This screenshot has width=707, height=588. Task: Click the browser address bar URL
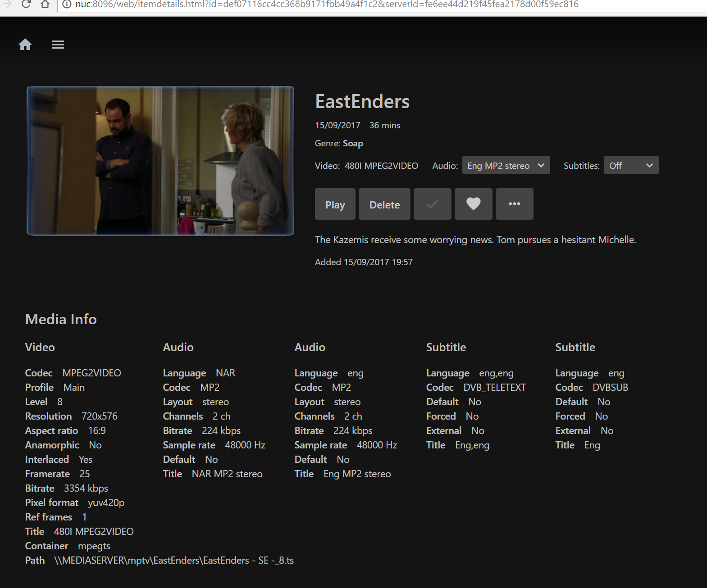pyautogui.click(x=327, y=5)
